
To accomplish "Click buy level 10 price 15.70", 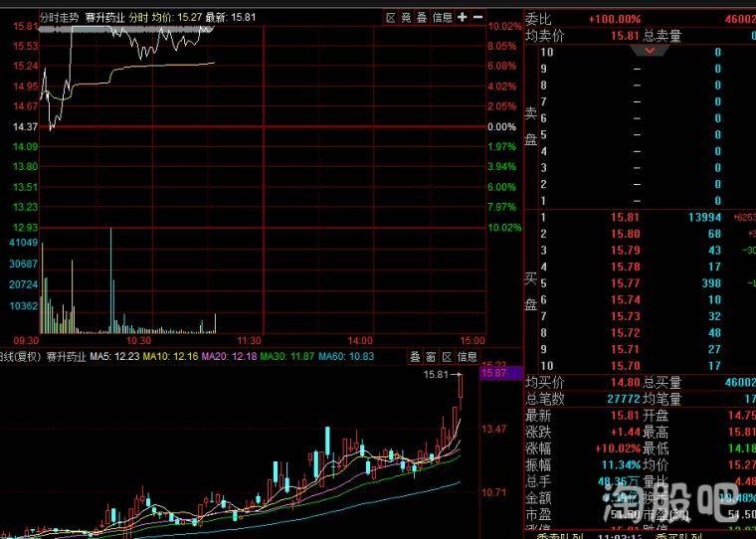I will coord(625,366).
